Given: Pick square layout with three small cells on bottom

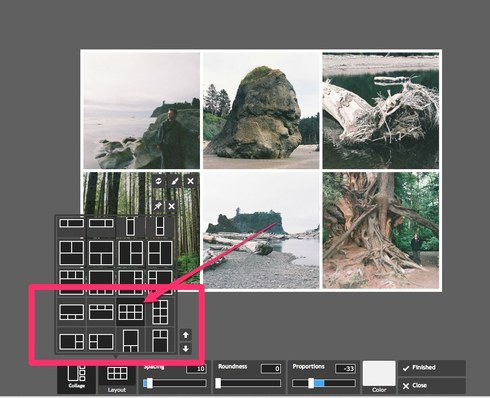Looking at the screenshot, I should pos(101,282).
